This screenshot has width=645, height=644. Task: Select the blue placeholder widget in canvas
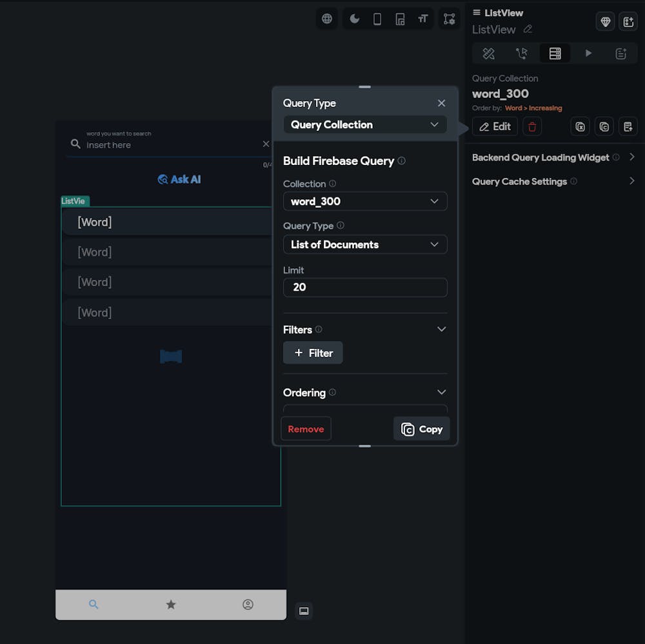click(x=171, y=356)
